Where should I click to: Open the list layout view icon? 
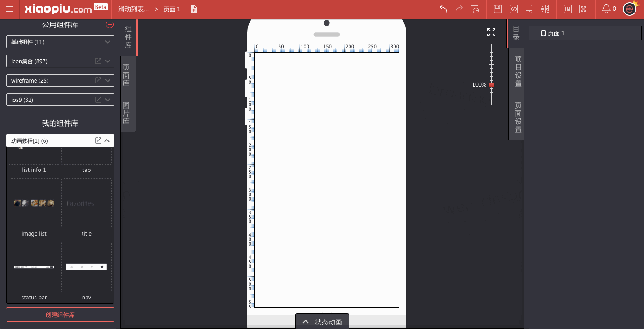[568, 9]
